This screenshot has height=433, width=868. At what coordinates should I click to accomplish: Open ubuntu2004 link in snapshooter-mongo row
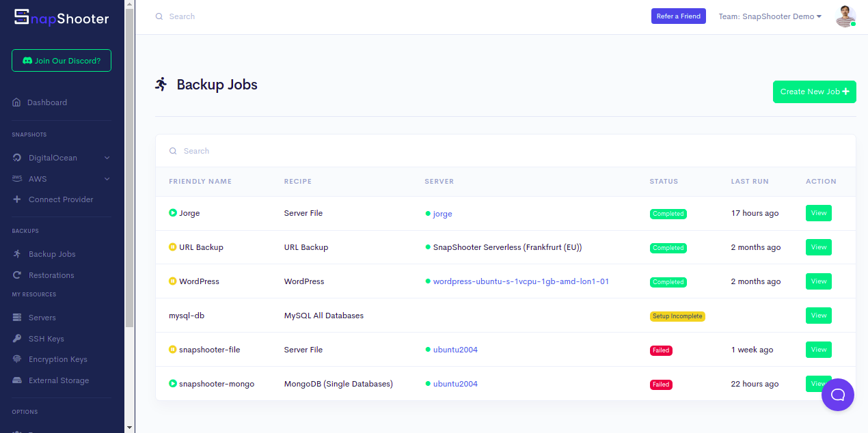(x=455, y=384)
